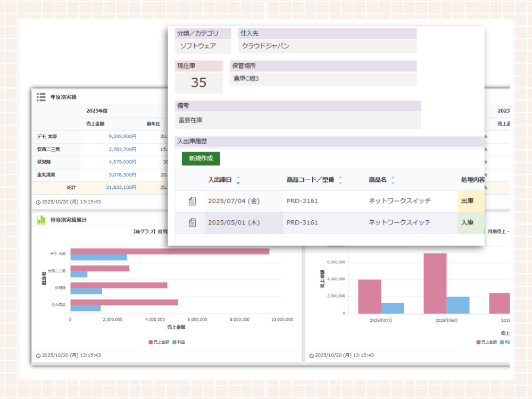Open the 2025/05/01 record detail icon
This screenshot has height=399, width=532.
coord(192,222)
